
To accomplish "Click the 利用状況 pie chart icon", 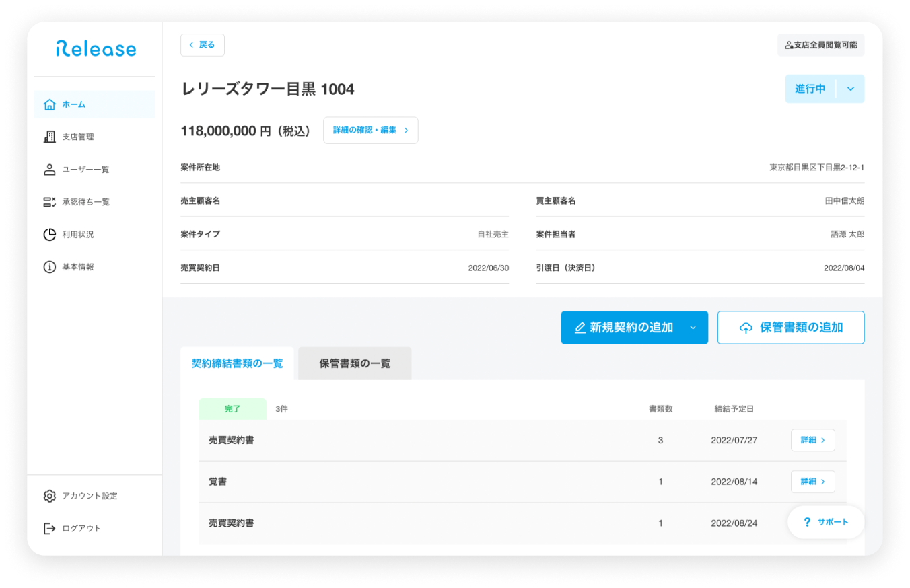I will point(49,235).
